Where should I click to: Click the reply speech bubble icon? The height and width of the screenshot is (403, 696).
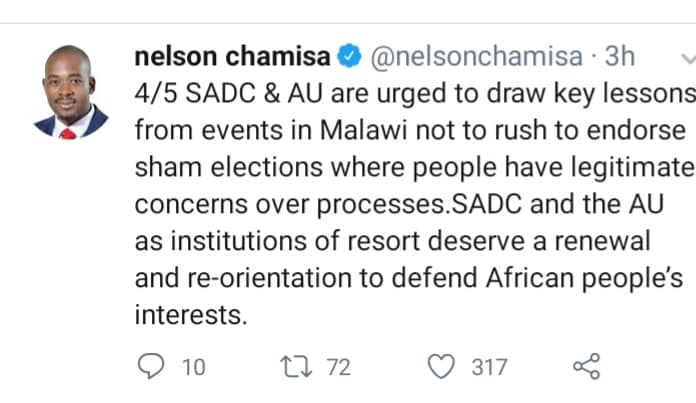point(152,367)
